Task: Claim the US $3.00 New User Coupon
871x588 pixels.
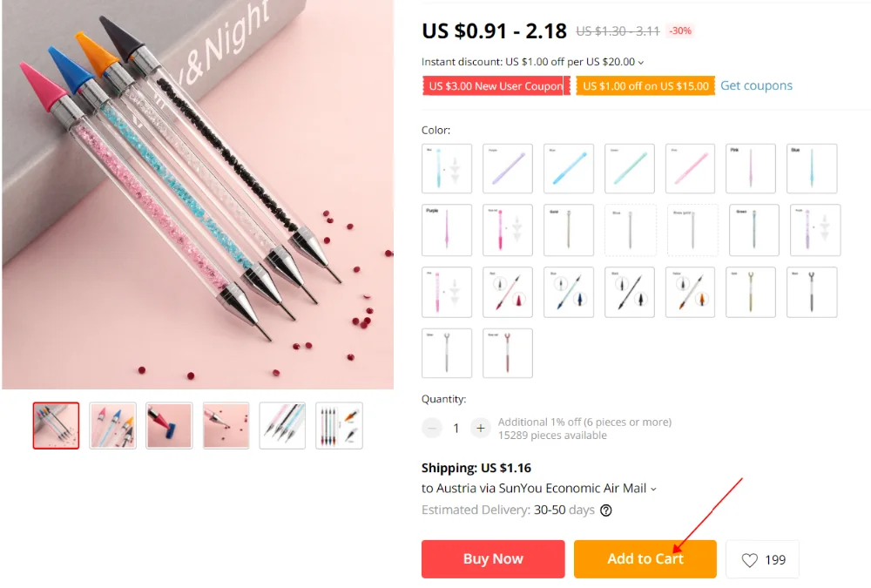Action: tap(496, 86)
